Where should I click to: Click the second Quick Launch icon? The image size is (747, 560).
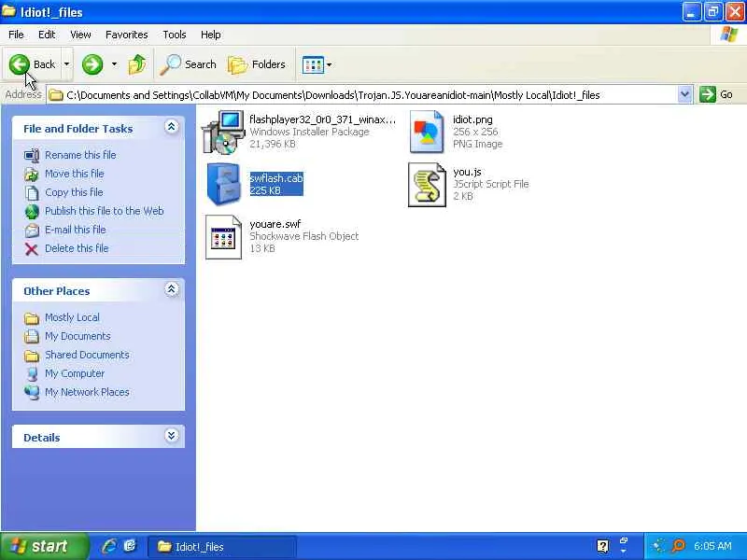130,546
